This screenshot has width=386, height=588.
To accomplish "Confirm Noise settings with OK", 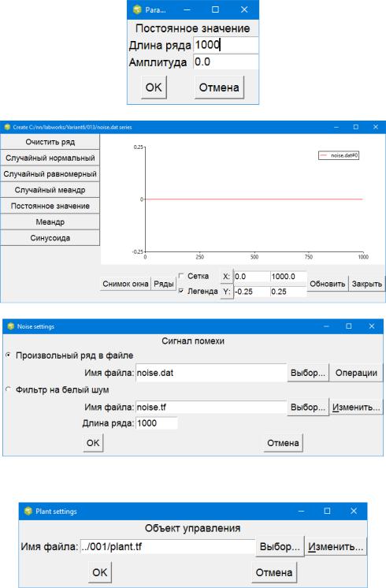I will tap(93, 443).
